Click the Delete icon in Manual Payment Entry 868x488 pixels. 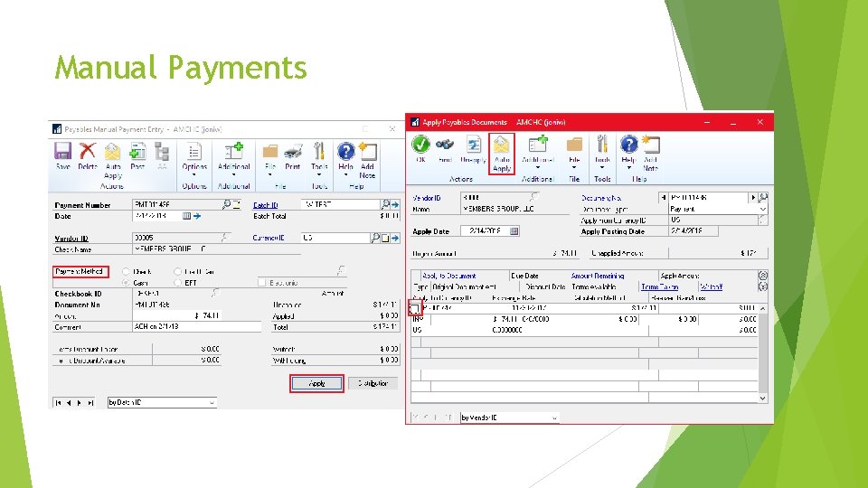pyautogui.click(x=88, y=156)
